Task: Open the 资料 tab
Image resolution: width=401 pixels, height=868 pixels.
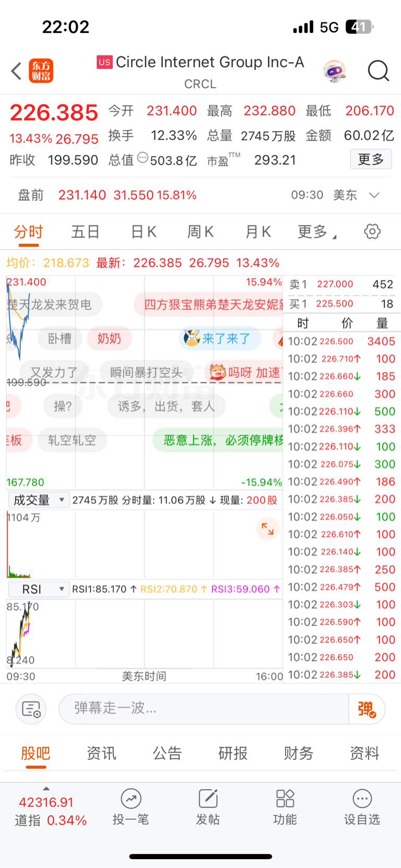Action: click(x=364, y=753)
